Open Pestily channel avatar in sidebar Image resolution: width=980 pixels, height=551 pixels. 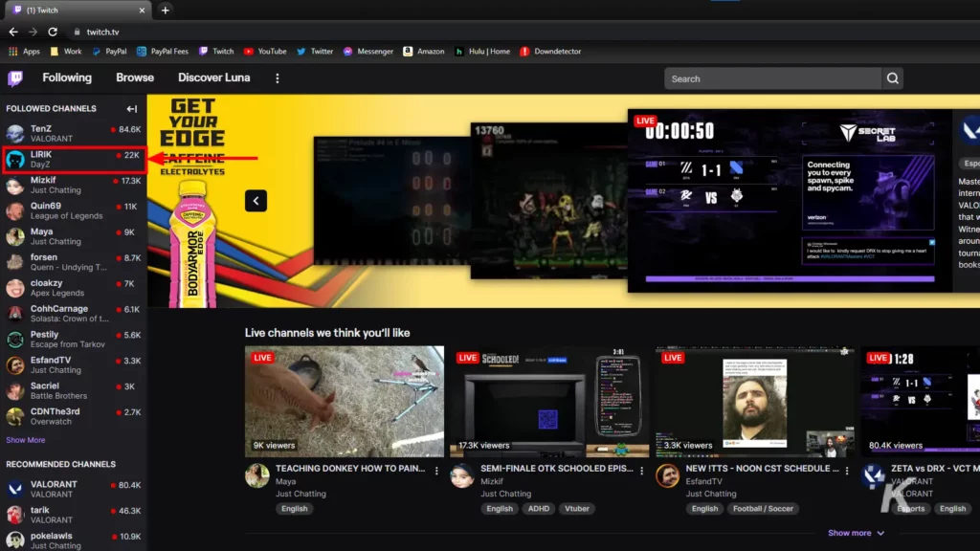[x=15, y=340]
